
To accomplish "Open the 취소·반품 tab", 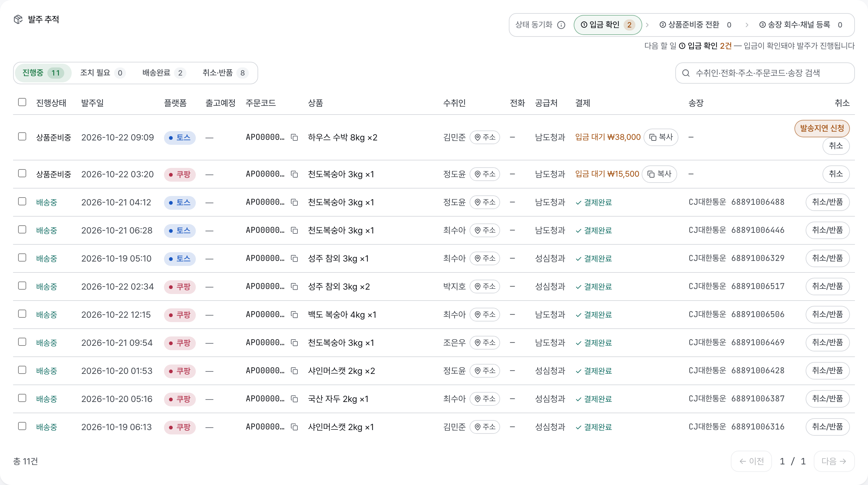I will click(x=225, y=73).
